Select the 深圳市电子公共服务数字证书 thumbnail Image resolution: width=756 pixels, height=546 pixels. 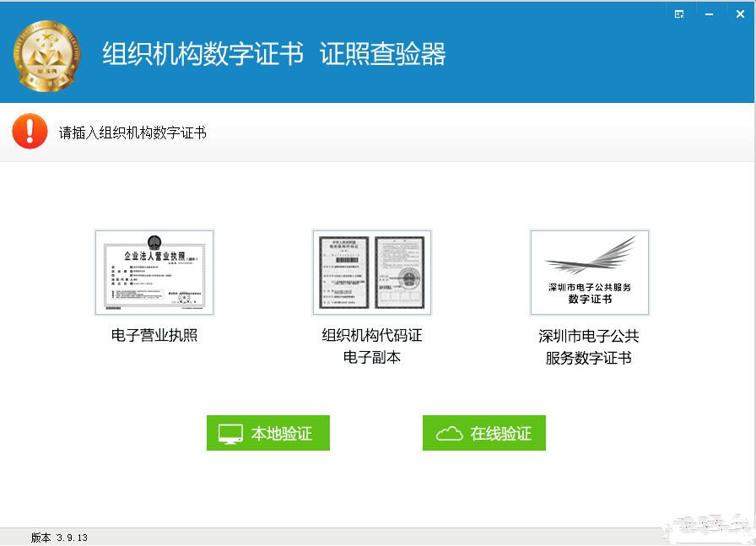589,272
